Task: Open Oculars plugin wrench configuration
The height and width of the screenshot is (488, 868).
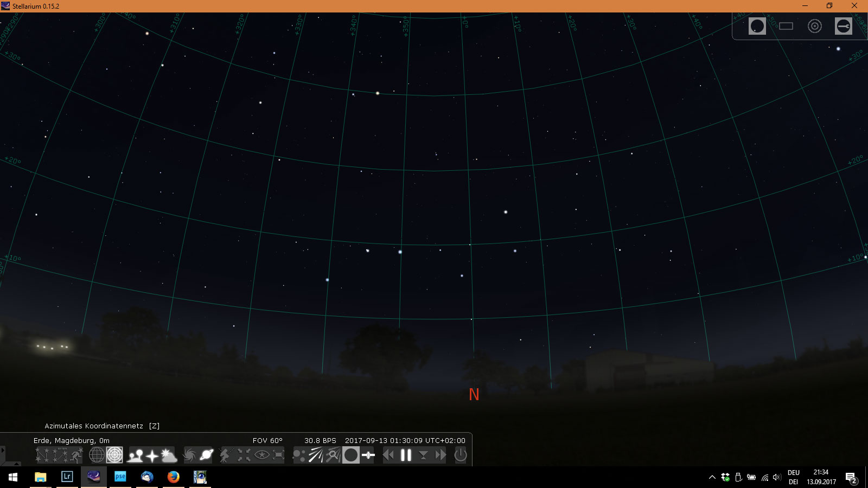Action: pyautogui.click(x=843, y=26)
